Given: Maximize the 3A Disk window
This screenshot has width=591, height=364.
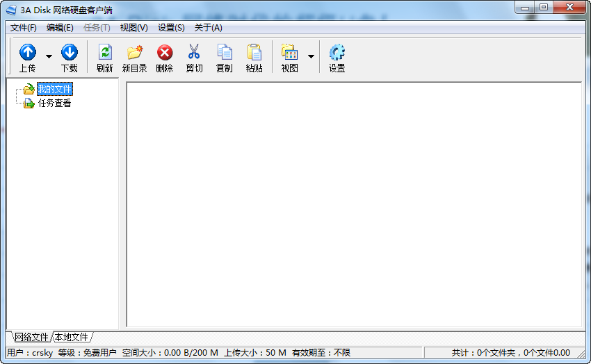Looking at the screenshot, I should [544, 8].
